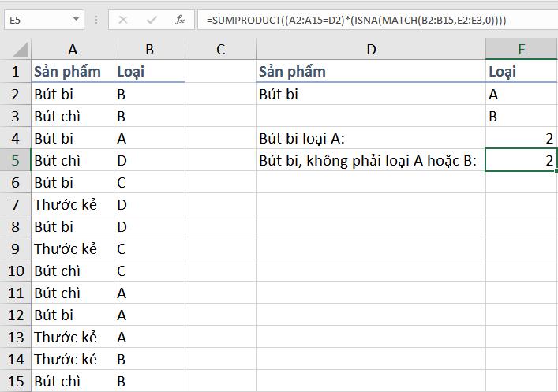Select row 1 header
Image resolution: width=558 pixels, height=392 pixels.
(x=15, y=72)
